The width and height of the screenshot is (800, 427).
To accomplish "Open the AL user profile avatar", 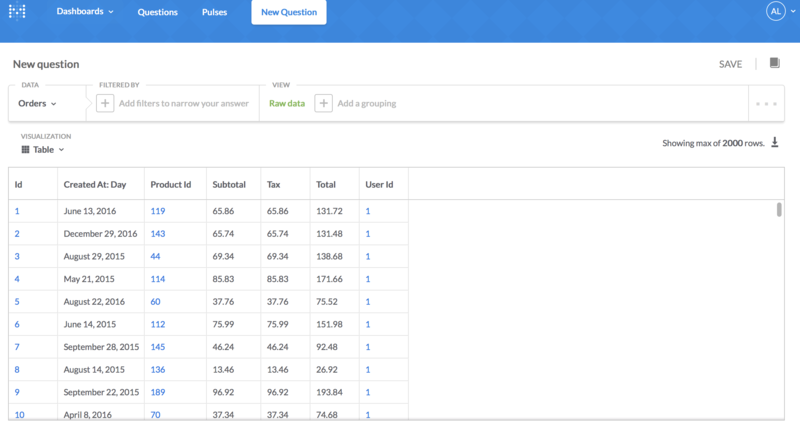I will 776,11.
